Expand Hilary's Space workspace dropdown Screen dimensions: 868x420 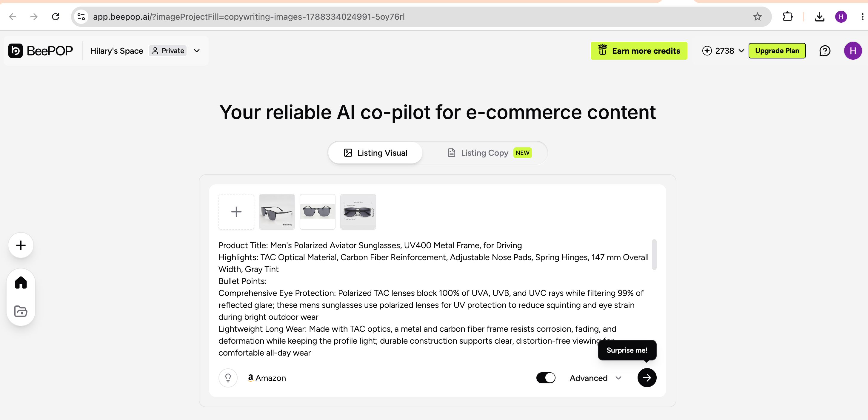(197, 51)
